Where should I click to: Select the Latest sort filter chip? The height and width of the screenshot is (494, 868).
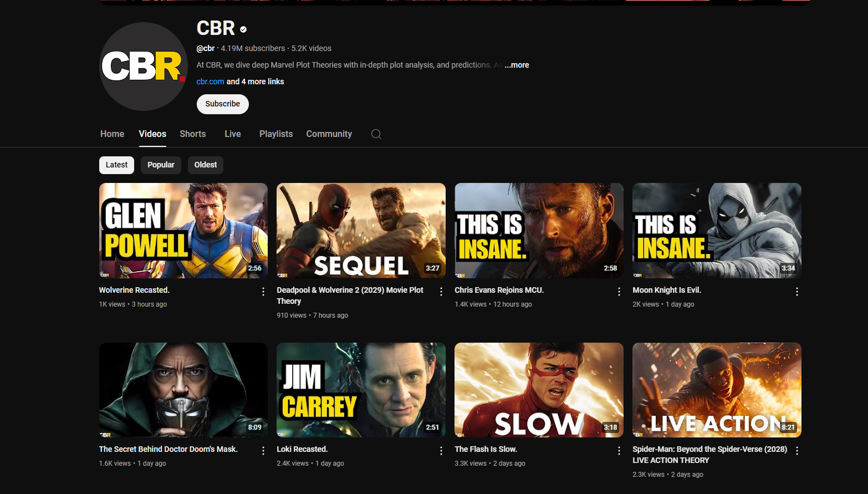(116, 165)
